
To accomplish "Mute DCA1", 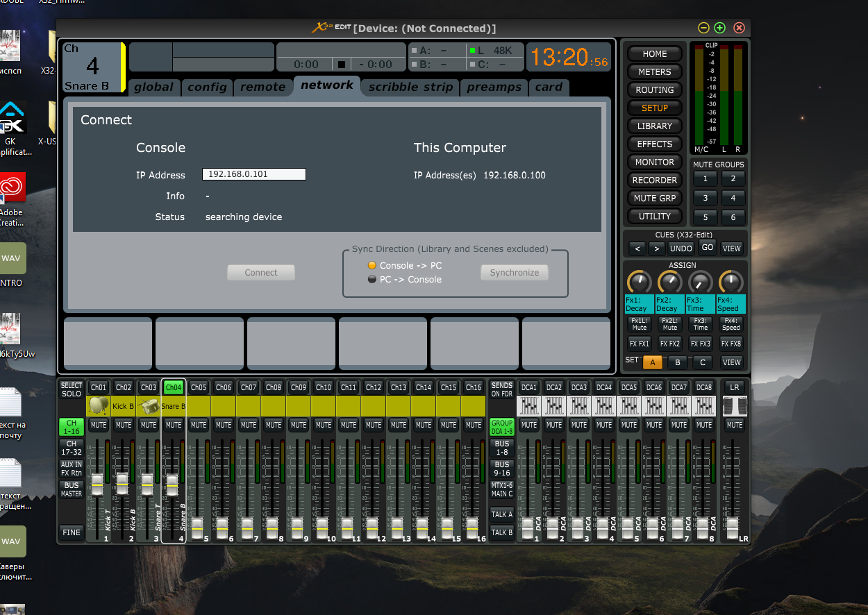I will 529,425.
